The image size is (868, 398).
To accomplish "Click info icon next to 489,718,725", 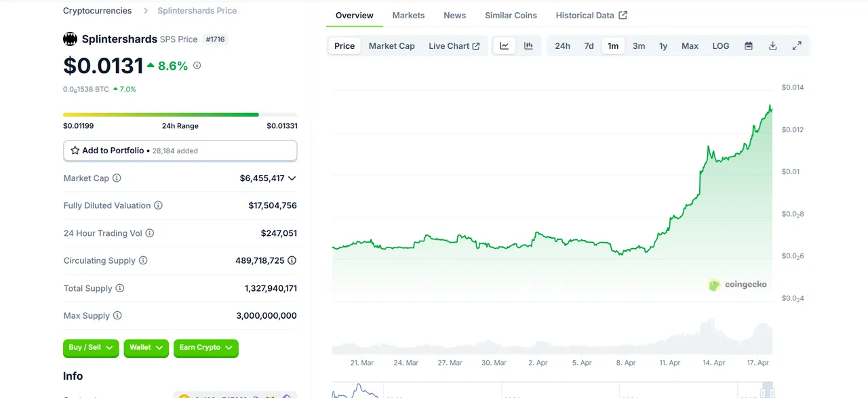I will pos(292,260).
